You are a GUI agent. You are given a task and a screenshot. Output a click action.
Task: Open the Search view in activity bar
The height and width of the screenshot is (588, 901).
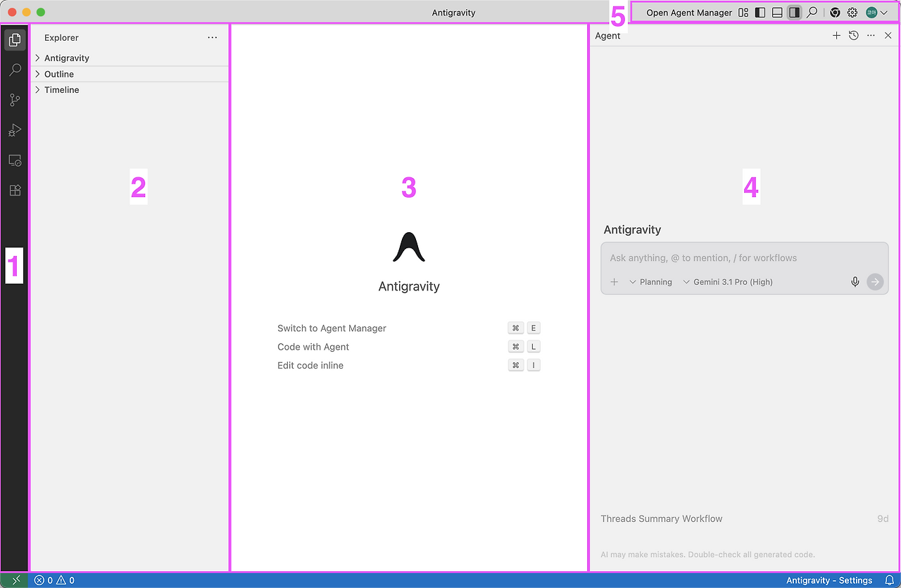(15, 70)
